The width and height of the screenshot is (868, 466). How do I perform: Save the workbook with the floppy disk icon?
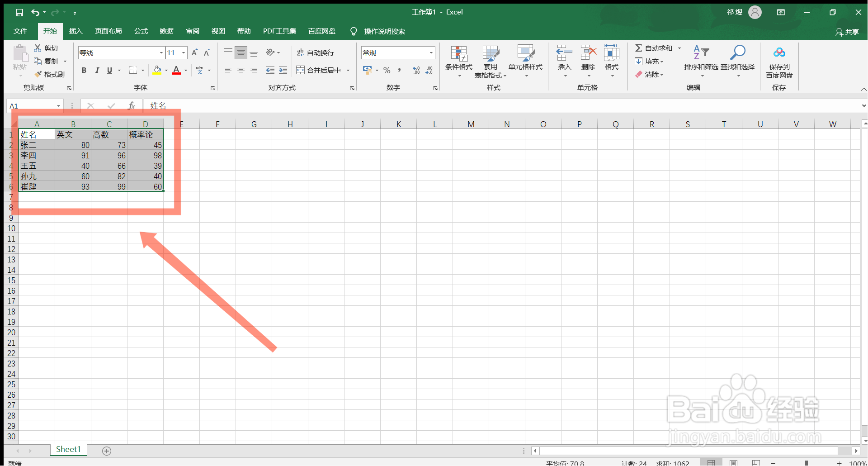[x=19, y=13]
